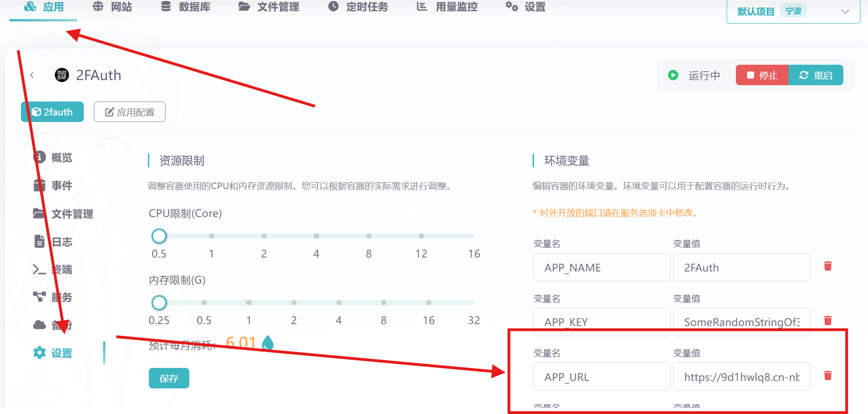The image size is (868, 414).
Task: Open the 设置 gear sidebar item
Action: 61,353
